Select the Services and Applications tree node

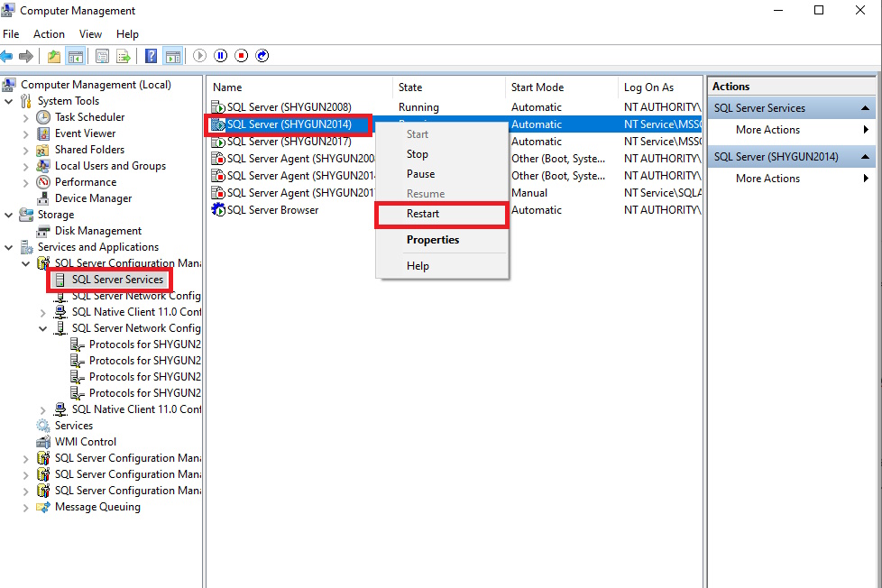point(98,247)
